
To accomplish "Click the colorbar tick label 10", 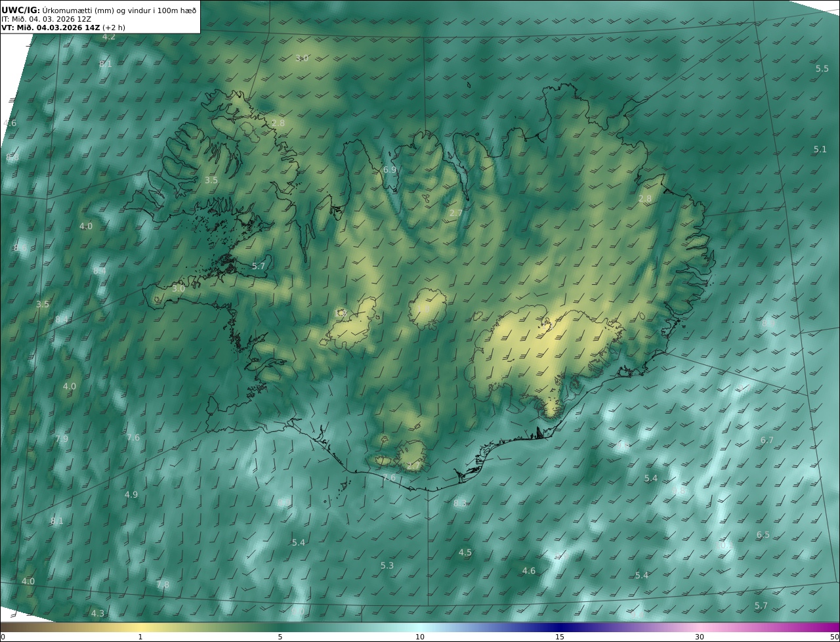I will (x=420, y=637).
